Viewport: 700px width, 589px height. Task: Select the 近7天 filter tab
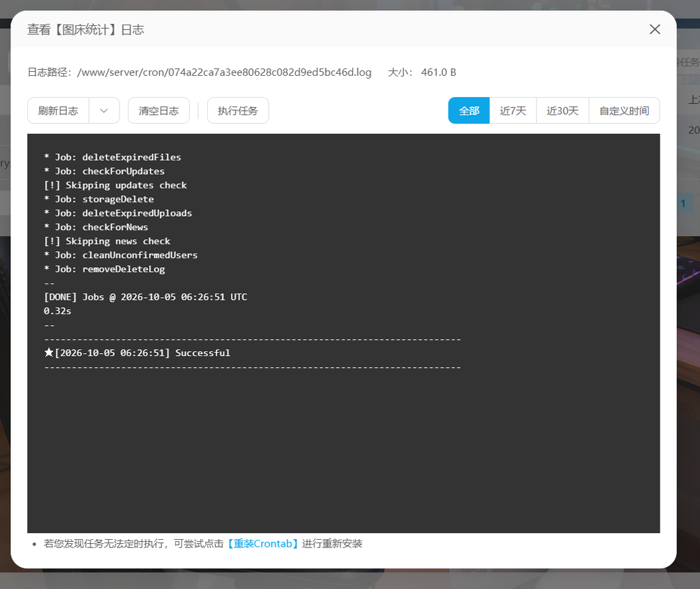point(513,111)
